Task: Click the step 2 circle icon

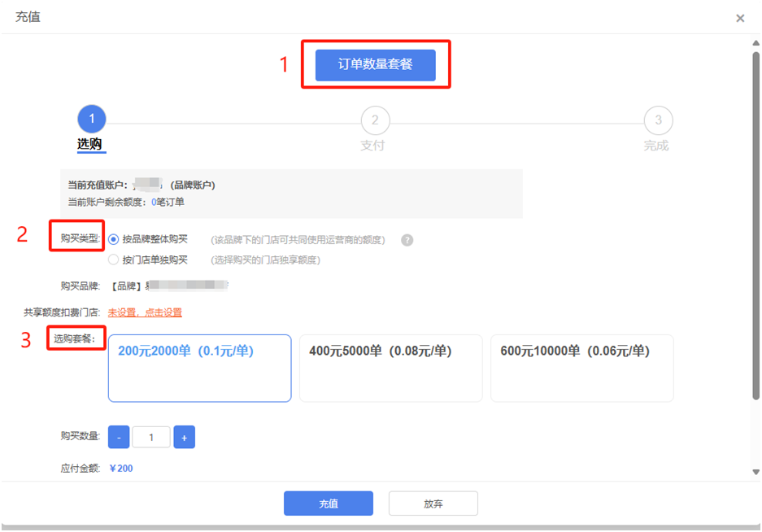Action: click(x=375, y=120)
